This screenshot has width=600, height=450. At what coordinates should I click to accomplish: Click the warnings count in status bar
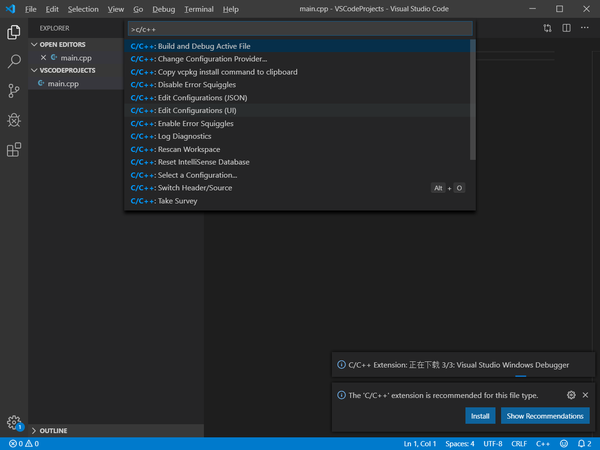click(32, 444)
